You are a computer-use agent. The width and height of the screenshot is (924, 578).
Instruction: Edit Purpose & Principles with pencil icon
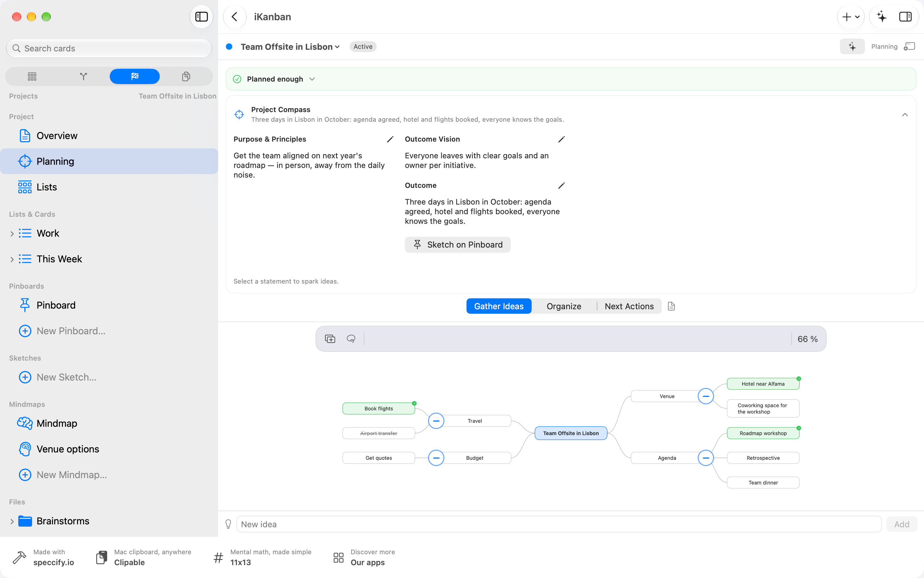click(x=390, y=140)
